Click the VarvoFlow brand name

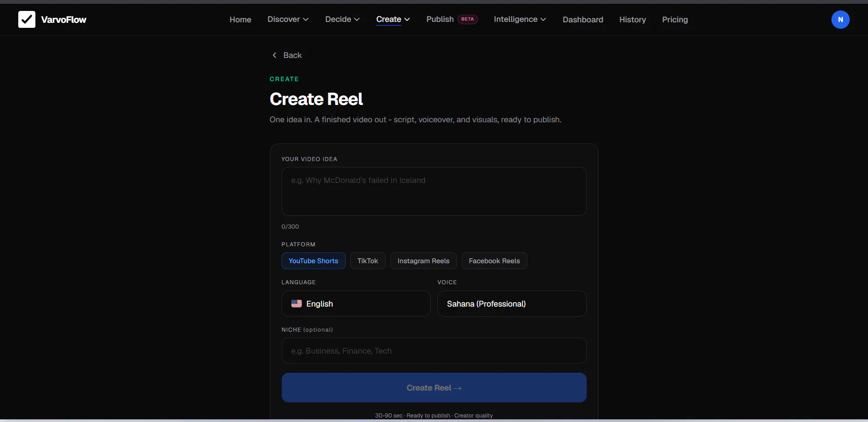coord(63,20)
